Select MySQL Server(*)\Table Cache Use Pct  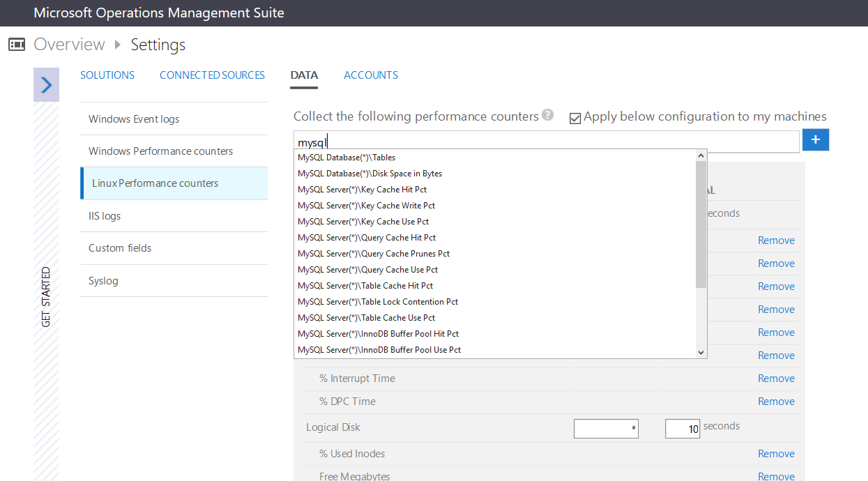pyautogui.click(x=495, y=318)
